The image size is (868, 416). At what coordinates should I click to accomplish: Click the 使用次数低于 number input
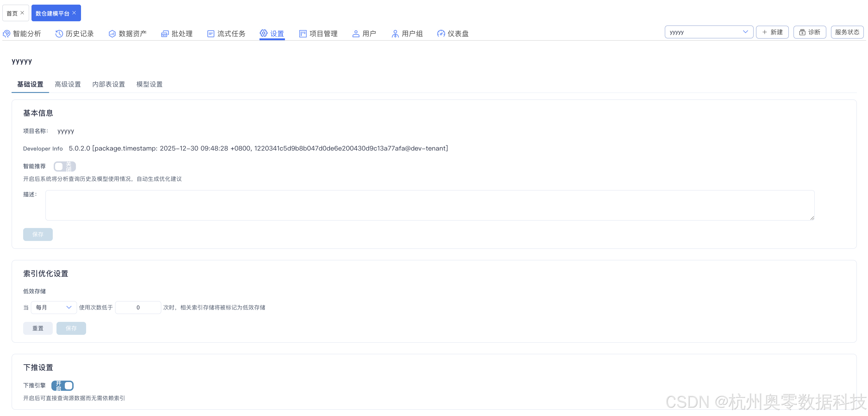[138, 307]
